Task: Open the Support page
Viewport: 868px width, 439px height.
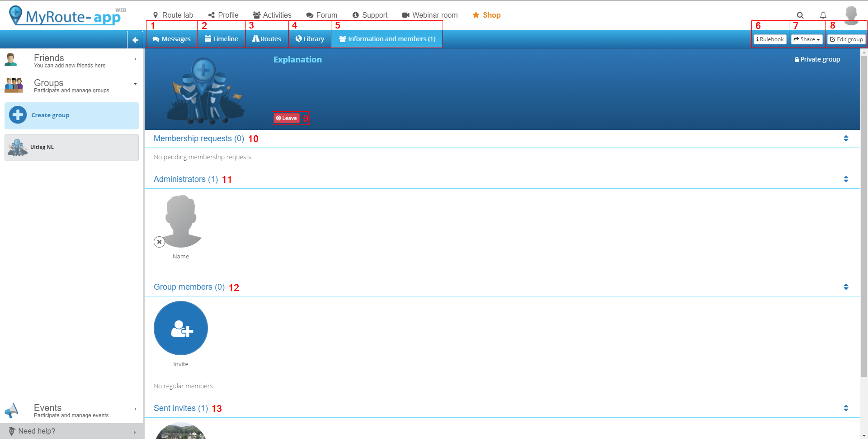Action: pos(370,15)
